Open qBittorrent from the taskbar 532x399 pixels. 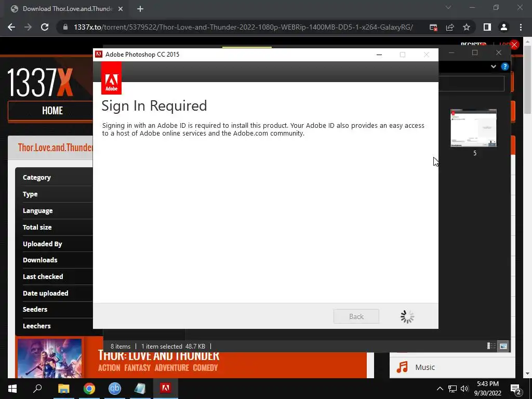click(x=115, y=389)
